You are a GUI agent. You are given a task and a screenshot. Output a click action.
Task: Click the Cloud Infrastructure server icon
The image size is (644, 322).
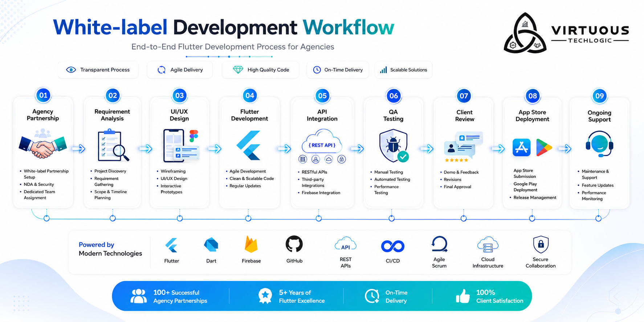488,244
